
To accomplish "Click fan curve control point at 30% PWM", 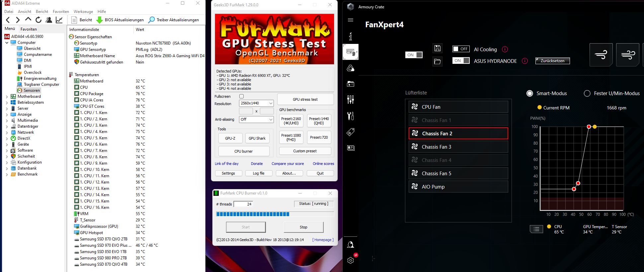I will click(578, 183).
